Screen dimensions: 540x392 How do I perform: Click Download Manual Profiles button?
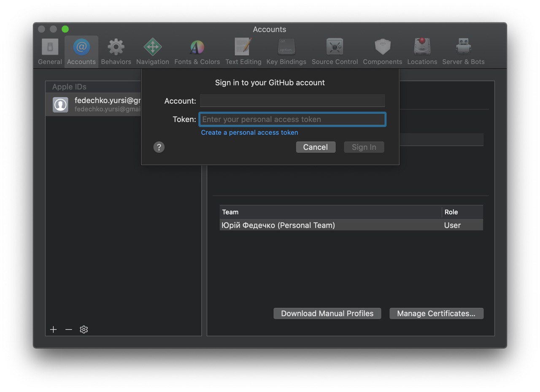click(x=327, y=314)
